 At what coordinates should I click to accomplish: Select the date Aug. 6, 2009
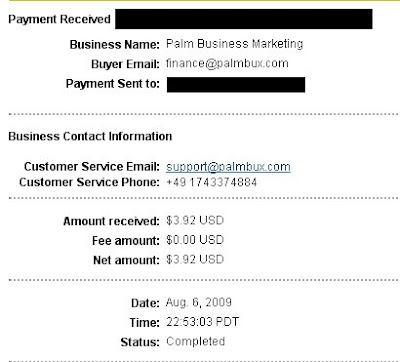coord(199,302)
